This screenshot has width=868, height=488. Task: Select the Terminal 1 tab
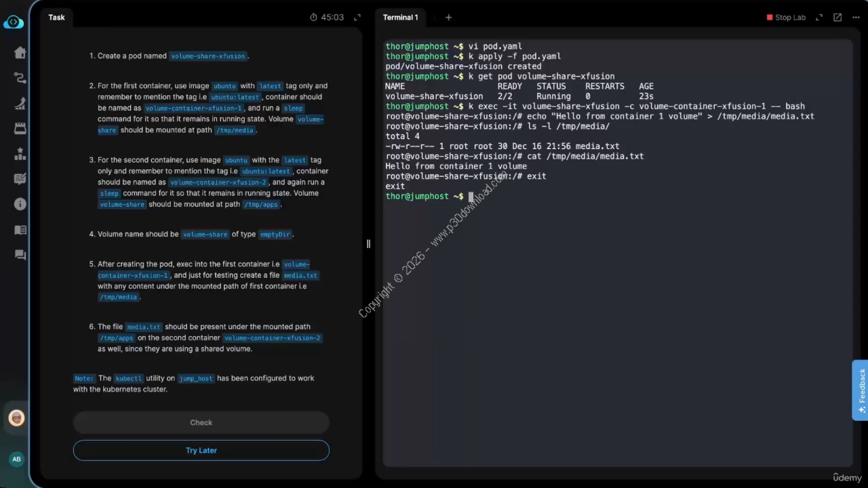tap(401, 18)
